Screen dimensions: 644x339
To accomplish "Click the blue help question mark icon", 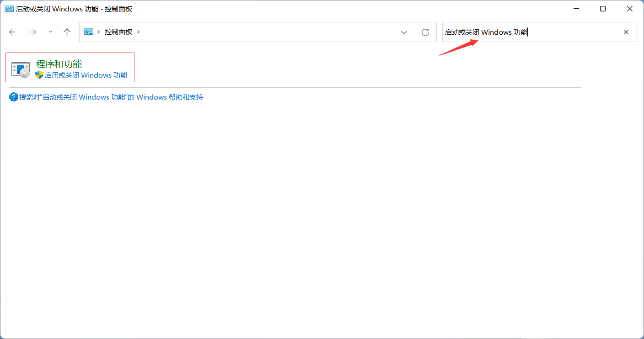I will coord(14,97).
